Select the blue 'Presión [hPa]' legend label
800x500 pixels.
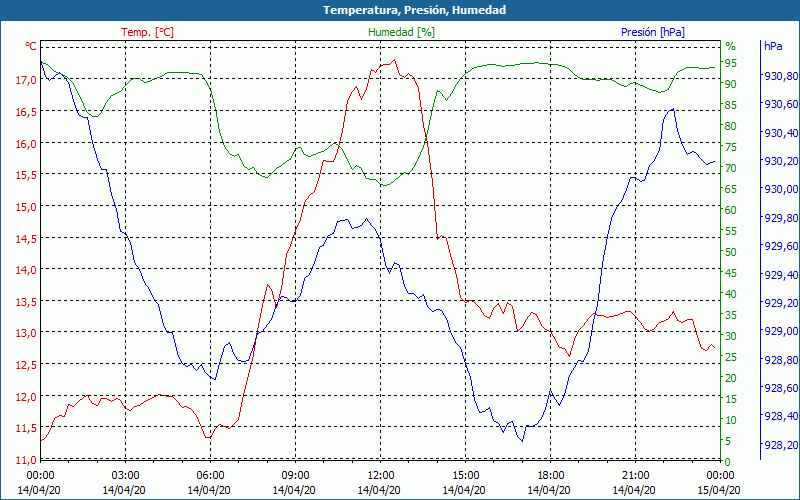point(653,32)
